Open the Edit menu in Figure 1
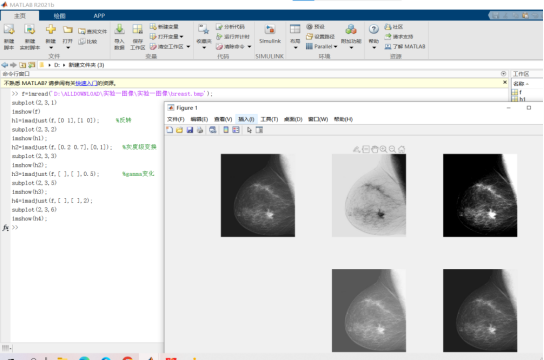Screen dimensions: 544x360 coord(199,119)
